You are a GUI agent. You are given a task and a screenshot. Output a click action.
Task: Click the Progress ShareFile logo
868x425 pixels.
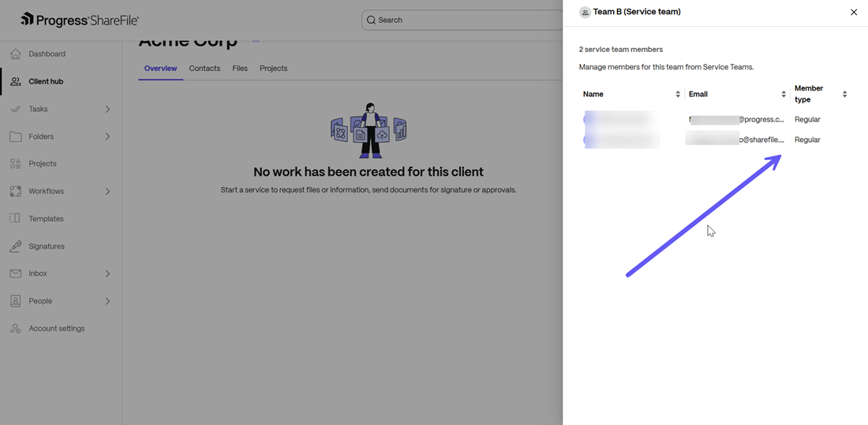(79, 20)
